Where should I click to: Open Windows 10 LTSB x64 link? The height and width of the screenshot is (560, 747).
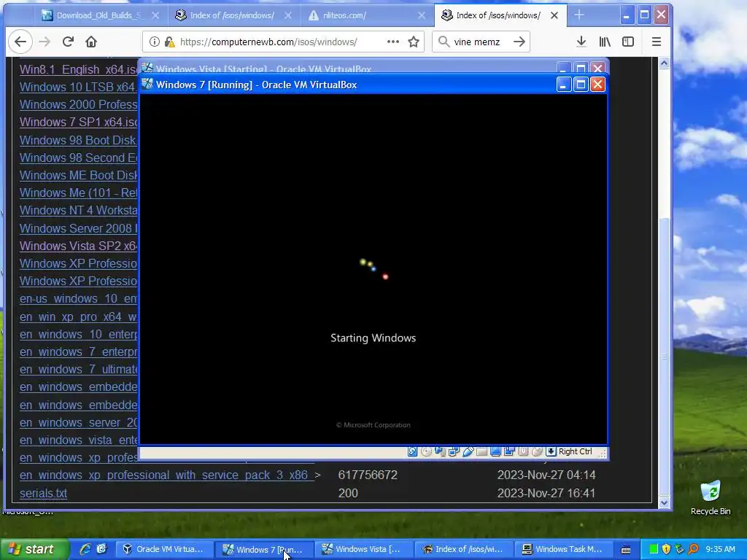[x=79, y=87]
